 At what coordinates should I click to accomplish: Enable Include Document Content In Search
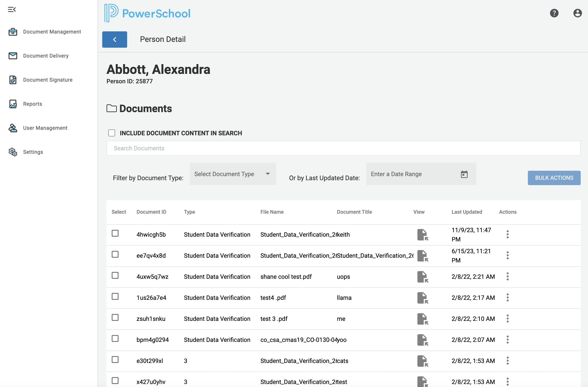[x=112, y=133]
